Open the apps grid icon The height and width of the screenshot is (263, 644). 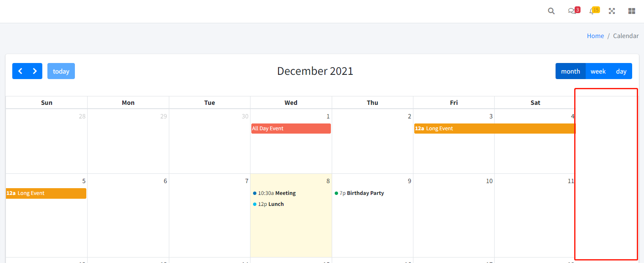point(631,11)
